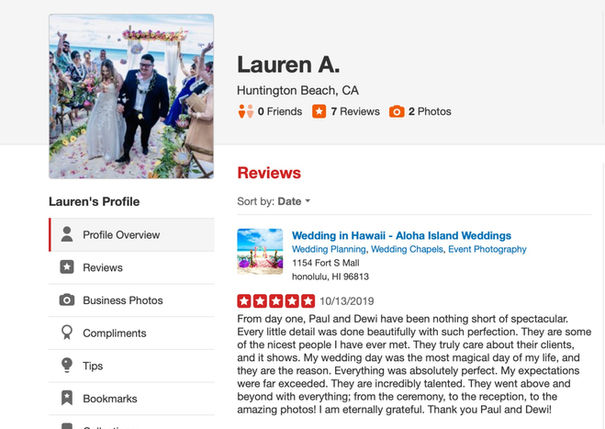Click the Wedding Planning category link
Viewport: 605px width, 429px height.
pyautogui.click(x=329, y=249)
